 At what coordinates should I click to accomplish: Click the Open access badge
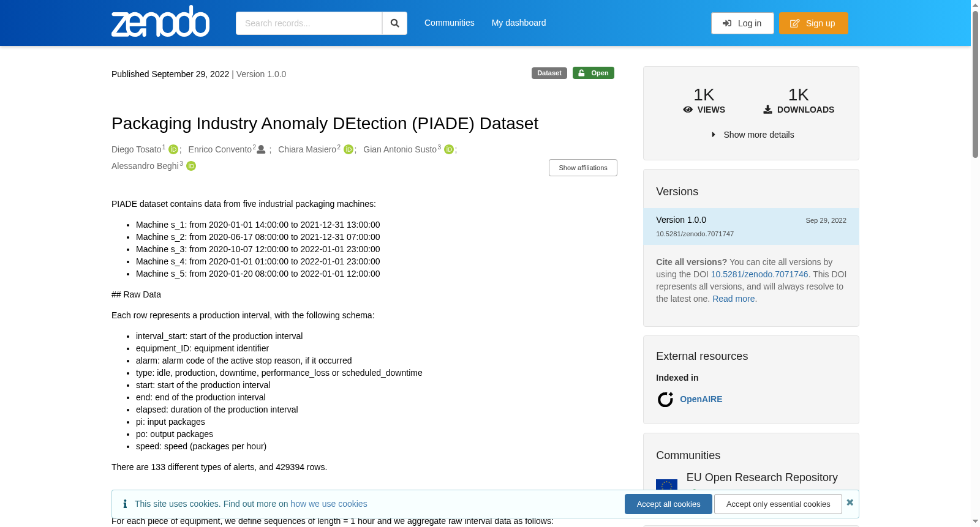pyautogui.click(x=594, y=73)
